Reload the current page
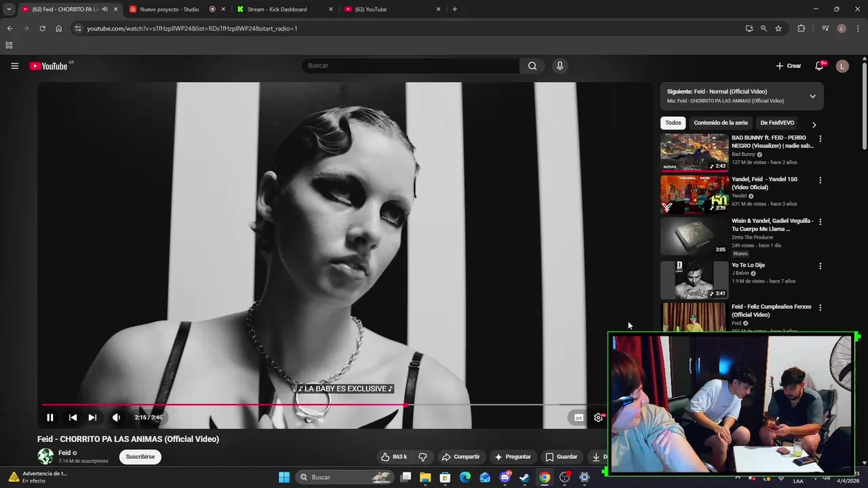 [x=42, y=28]
